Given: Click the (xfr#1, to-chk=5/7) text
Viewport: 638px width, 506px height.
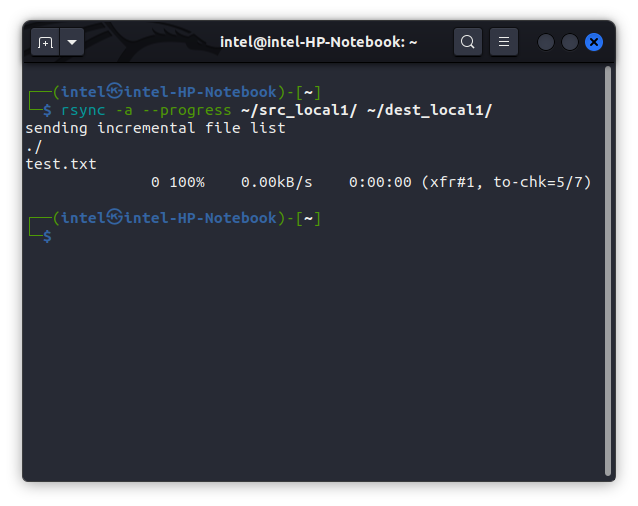Looking at the screenshot, I should click(506, 182).
